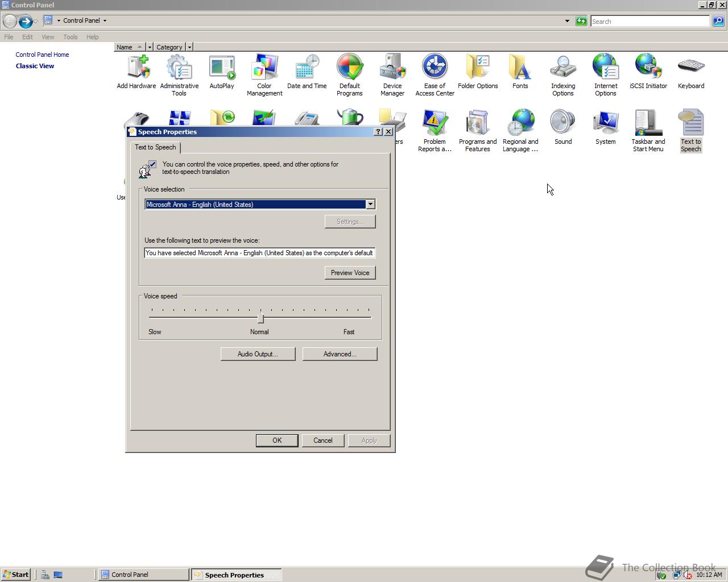The image size is (728, 582).
Task: Click the Advanced button
Action: (x=340, y=354)
